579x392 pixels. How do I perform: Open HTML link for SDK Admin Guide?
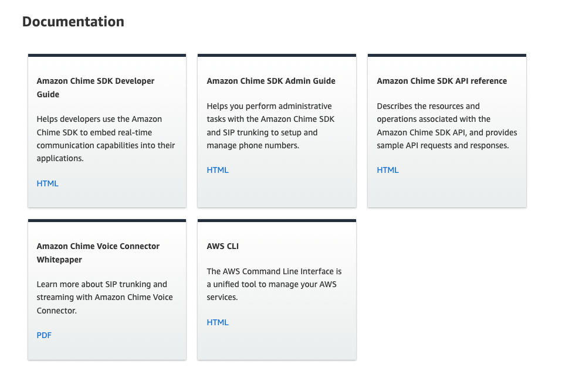coord(218,170)
